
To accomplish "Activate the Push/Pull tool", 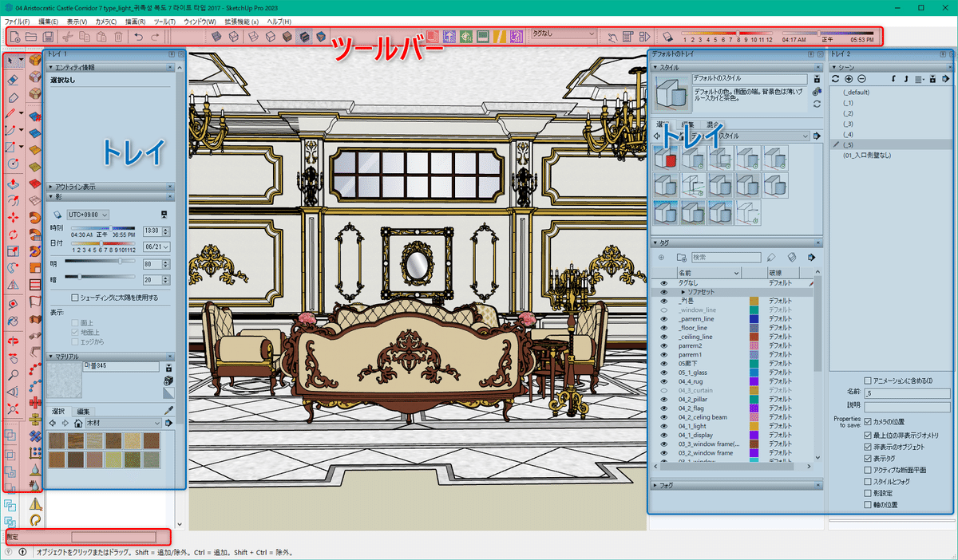I will [x=13, y=183].
